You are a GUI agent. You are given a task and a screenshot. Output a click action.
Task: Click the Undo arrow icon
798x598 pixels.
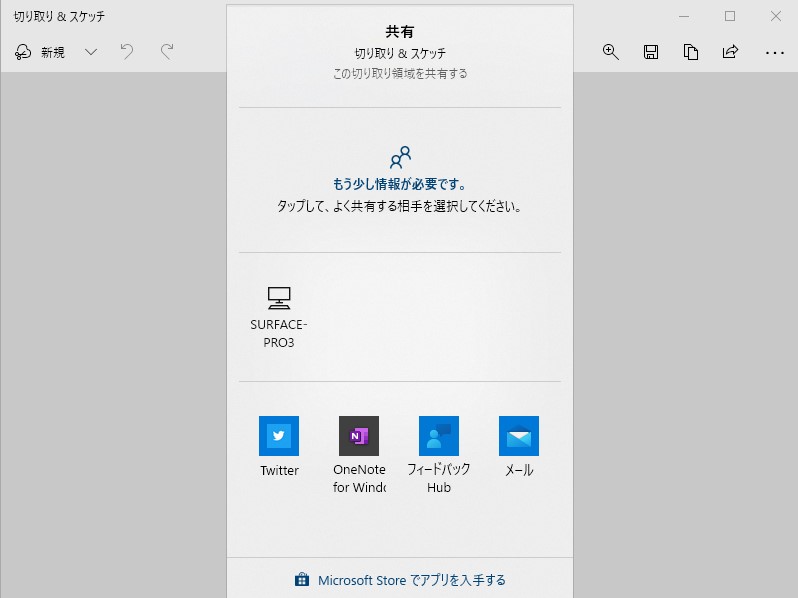click(127, 51)
